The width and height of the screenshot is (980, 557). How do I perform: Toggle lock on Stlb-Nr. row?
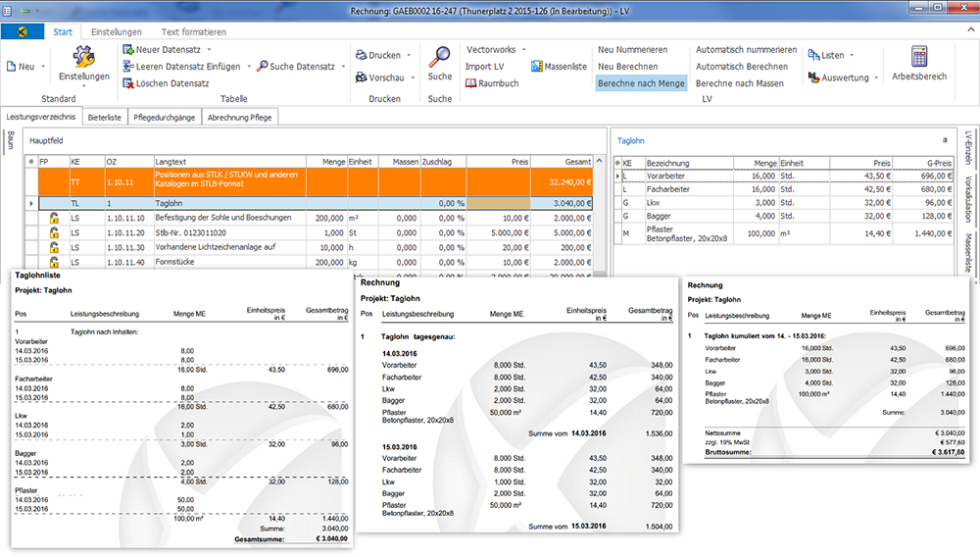click(x=54, y=232)
